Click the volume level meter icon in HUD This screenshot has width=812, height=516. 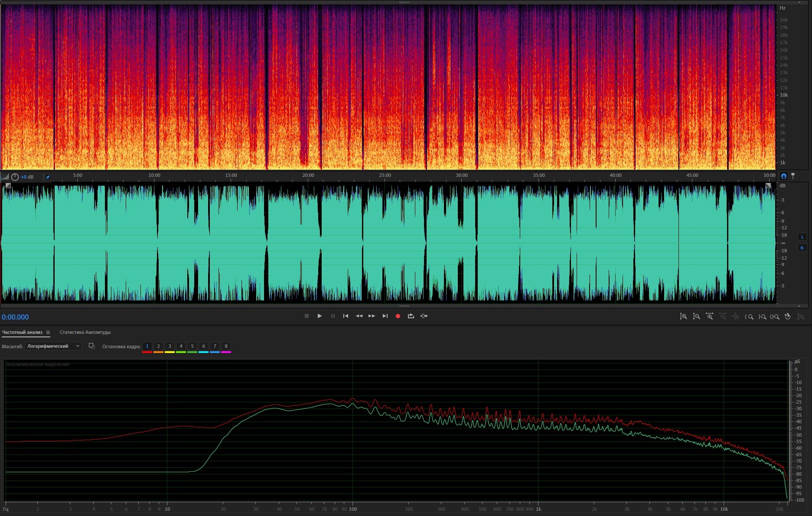click(x=5, y=177)
